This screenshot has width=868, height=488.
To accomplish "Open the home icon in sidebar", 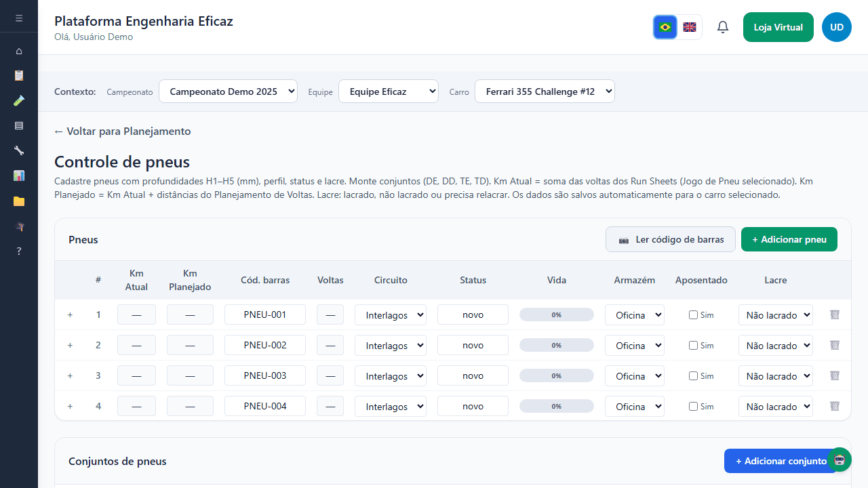I will coord(19,51).
